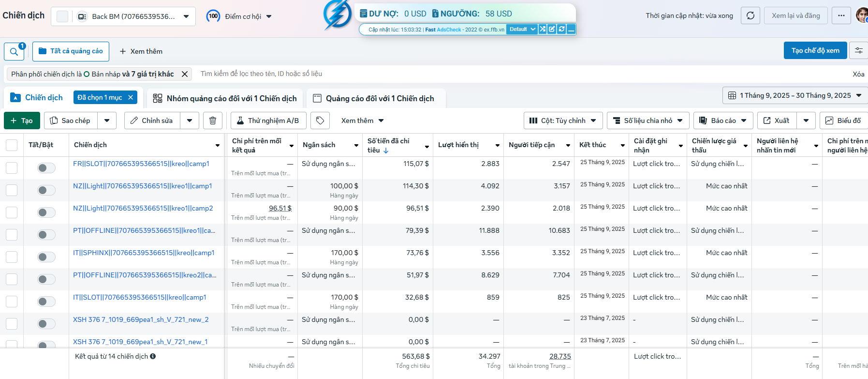Image resolution: width=868 pixels, height=379 pixels.
Task: Open the 'Báo cáo' reports dropdown
Action: click(x=723, y=121)
